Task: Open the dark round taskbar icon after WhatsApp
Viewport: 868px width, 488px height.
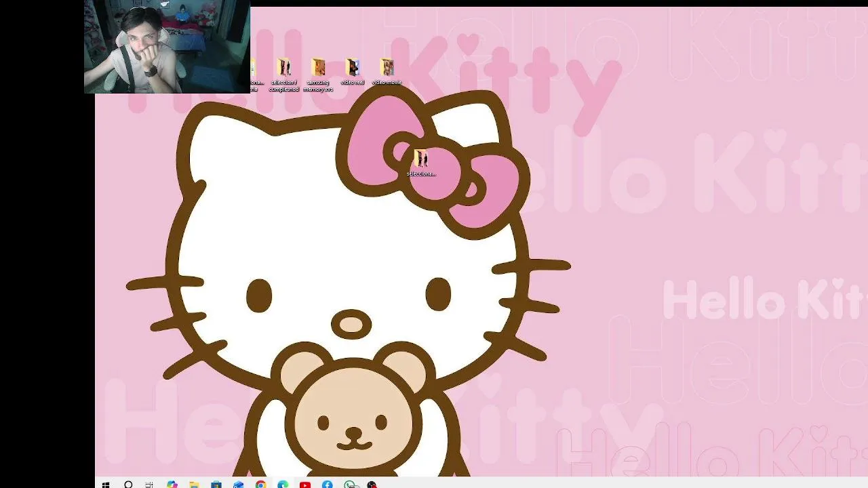Action: pyautogui.click(x=372, y=485)
